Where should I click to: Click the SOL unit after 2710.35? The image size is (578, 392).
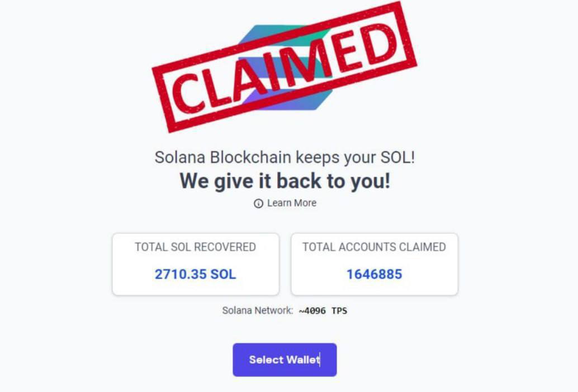223,274
